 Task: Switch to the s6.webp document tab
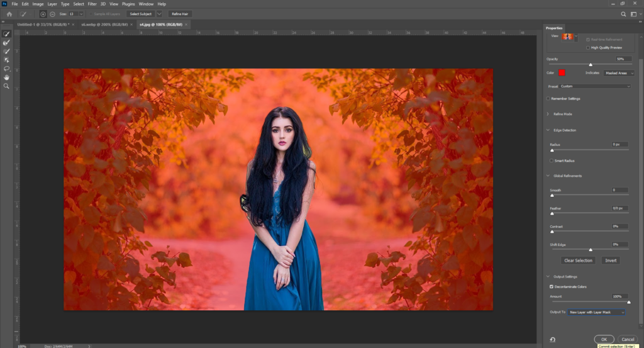[x=101, y=24]
